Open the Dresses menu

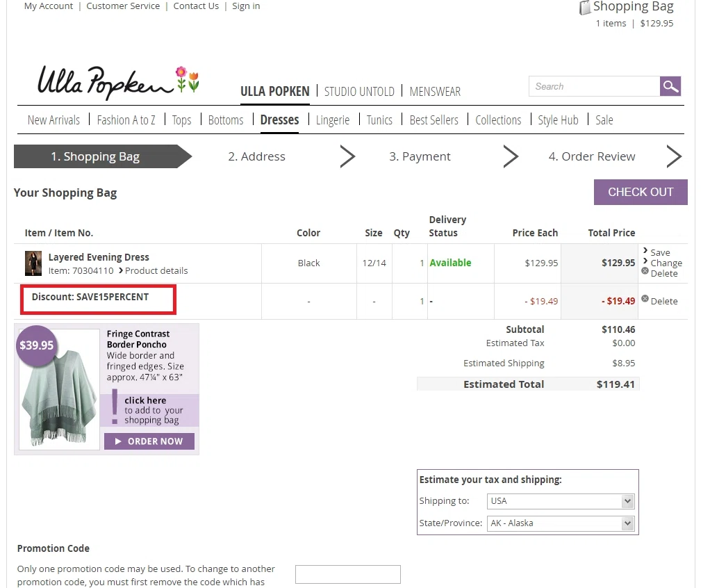pos(279,120)
